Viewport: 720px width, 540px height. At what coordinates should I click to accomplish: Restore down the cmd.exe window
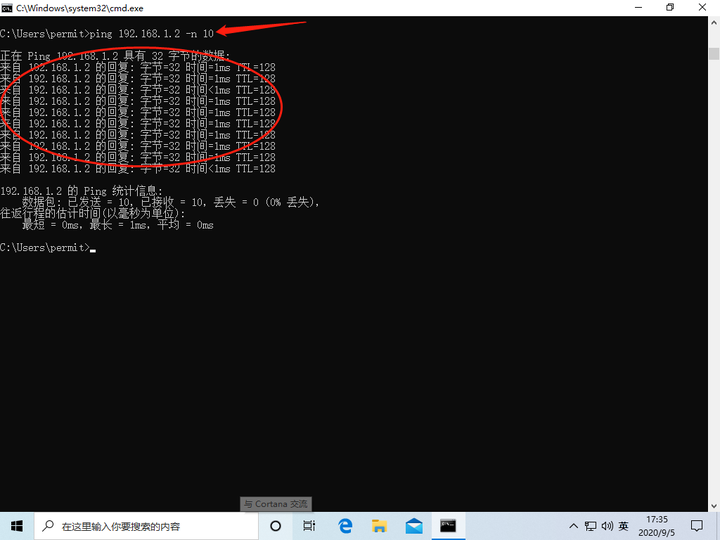tap(670, 8)
